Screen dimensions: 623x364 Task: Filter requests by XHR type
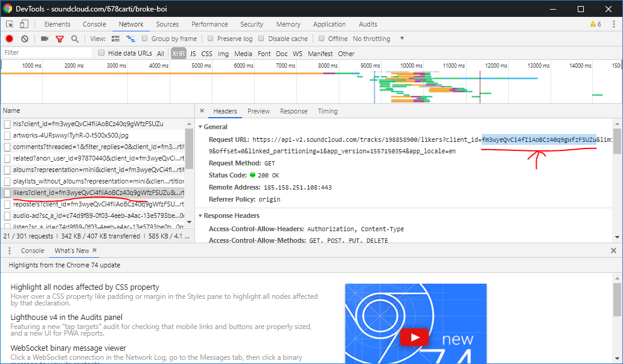[x=179, y=53]
